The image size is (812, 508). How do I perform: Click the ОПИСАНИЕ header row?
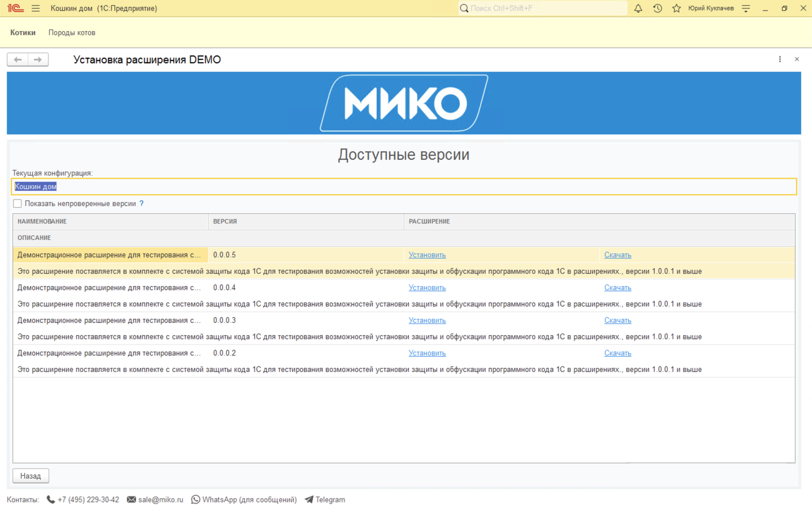coord(404,238)
